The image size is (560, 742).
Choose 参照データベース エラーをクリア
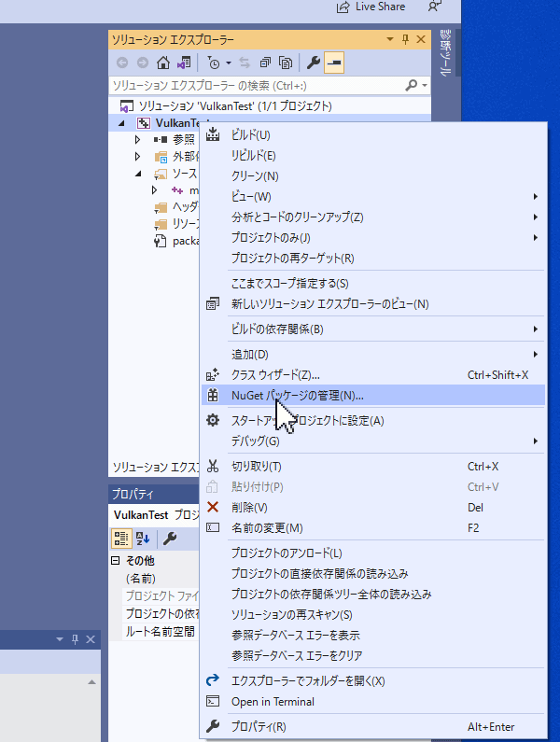pos(373,655)
